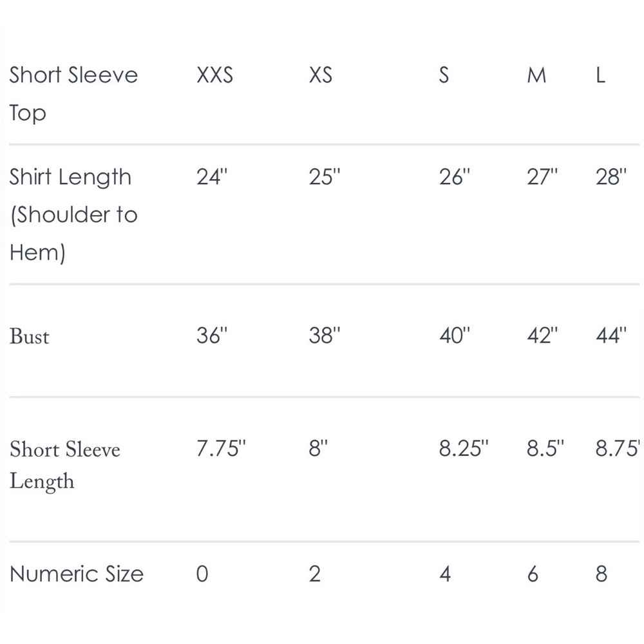
Task: Select the 26" shirt length value
Action: [454, 177]
